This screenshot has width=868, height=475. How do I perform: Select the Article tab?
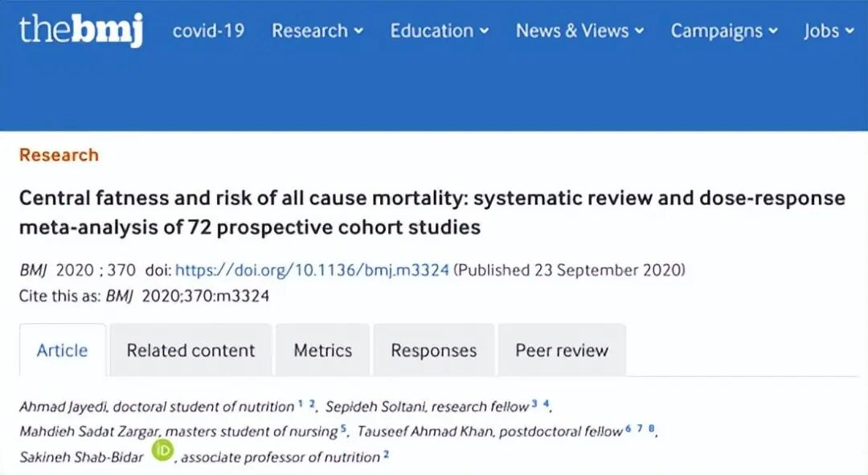tap(63, 350)
